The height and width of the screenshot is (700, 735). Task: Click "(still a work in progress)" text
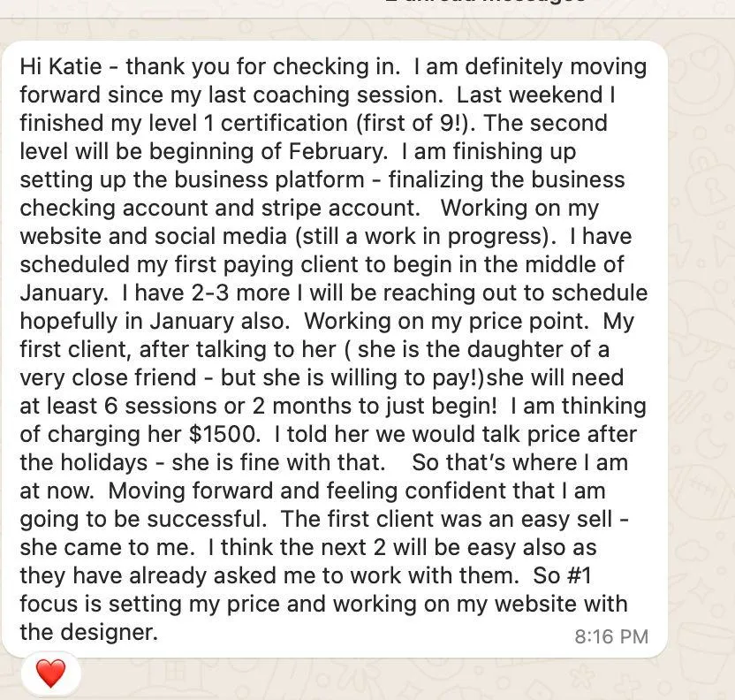(x=423, y=236)
